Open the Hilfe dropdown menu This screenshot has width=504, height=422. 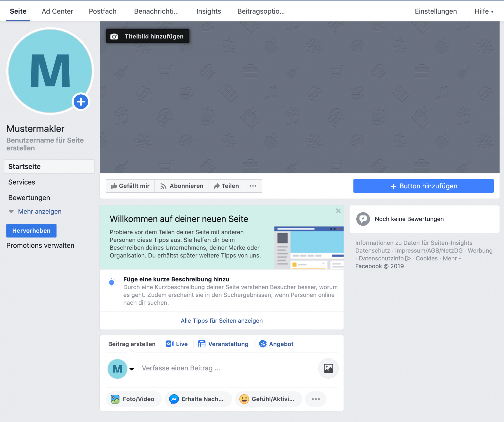[484, 11]
